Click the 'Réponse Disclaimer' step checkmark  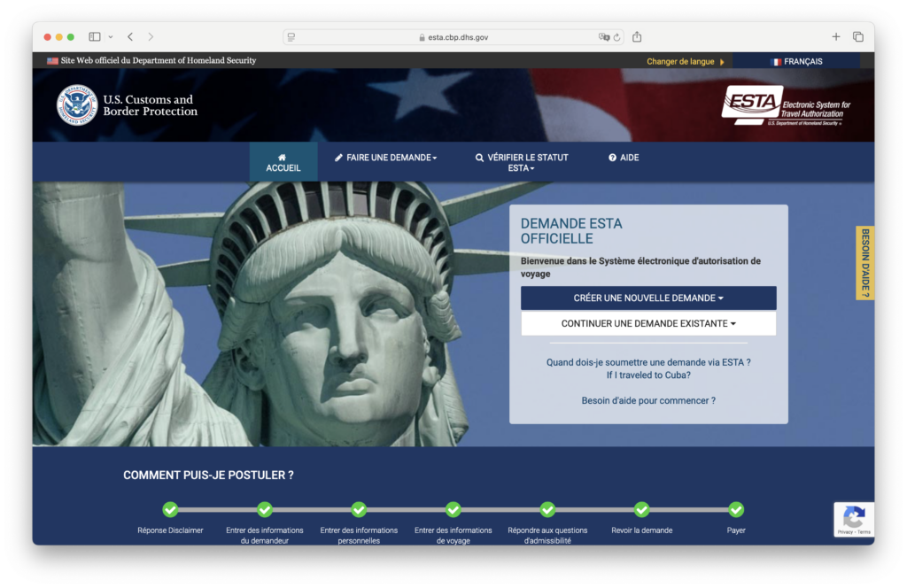170,509
